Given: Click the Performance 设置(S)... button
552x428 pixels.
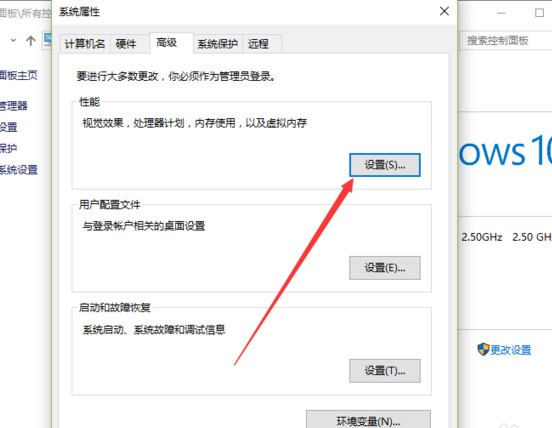Looking at the screenshot, I should pos(385,165).
